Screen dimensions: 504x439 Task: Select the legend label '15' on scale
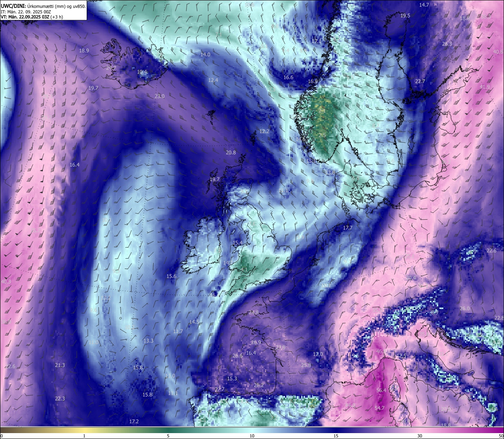[x=336, y=436]
